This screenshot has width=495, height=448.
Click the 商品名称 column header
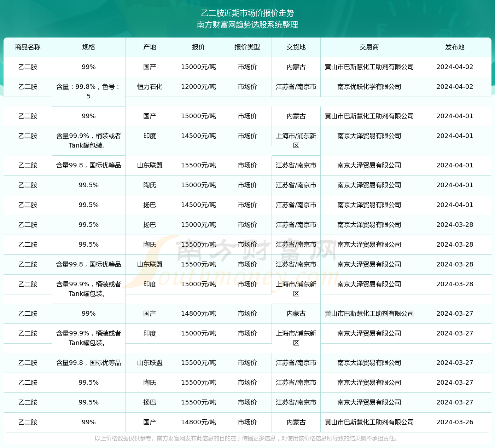coord(28,47)
